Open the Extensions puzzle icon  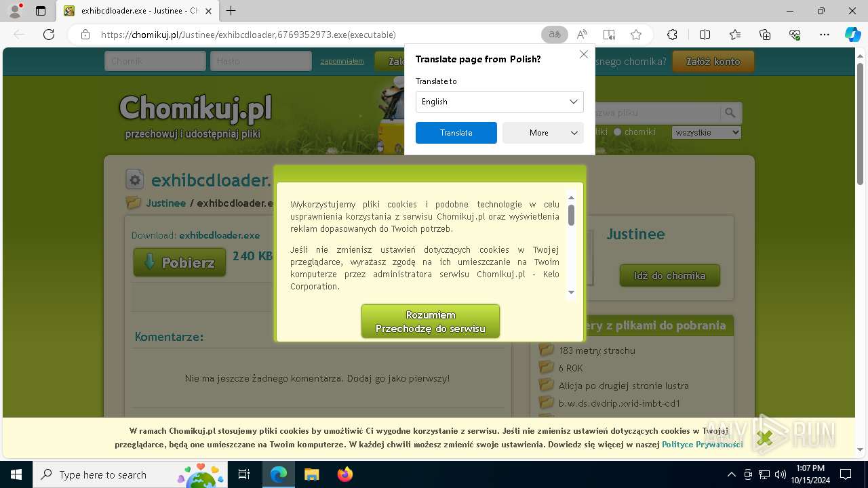[x=672, y=35]
